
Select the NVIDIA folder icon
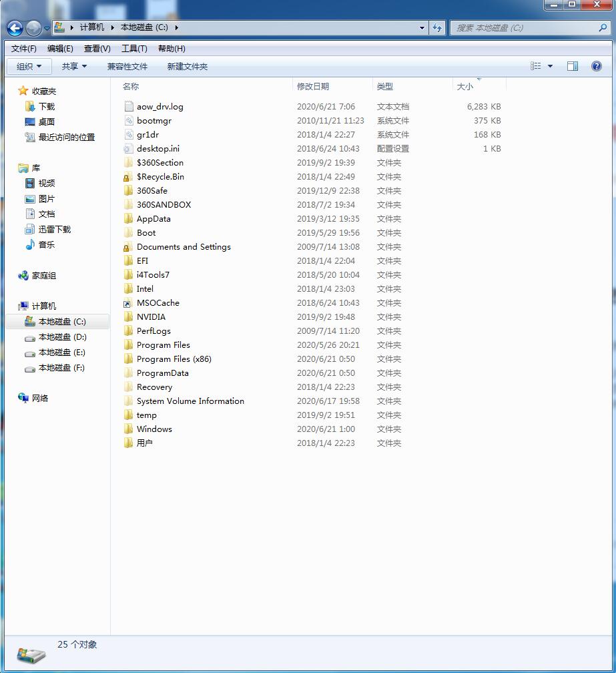click(128, 316)
